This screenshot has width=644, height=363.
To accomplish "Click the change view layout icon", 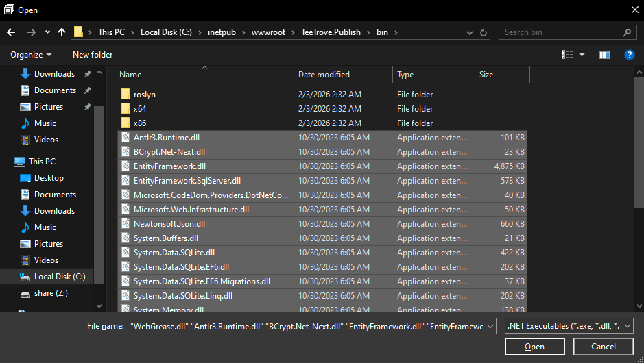I will 567,55.
